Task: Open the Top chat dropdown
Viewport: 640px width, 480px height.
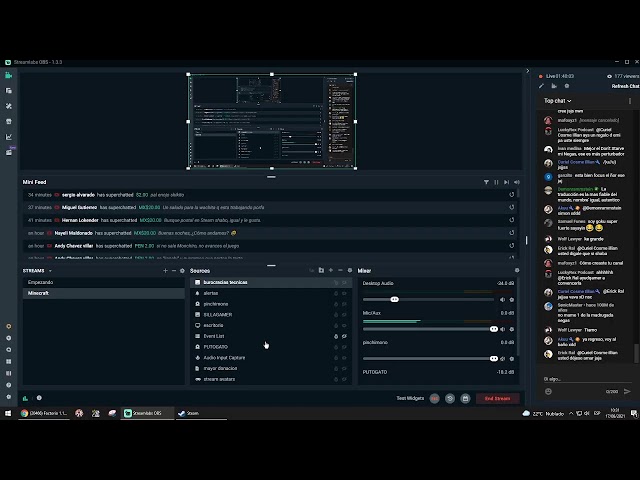Action: point(558,101)
